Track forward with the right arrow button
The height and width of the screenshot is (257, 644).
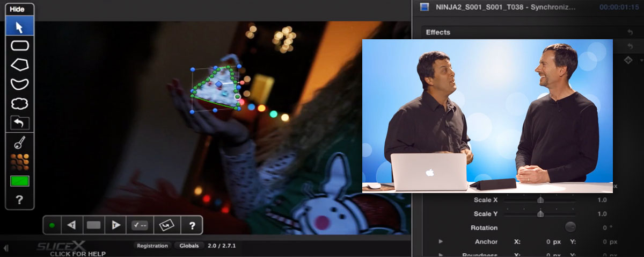116,225
